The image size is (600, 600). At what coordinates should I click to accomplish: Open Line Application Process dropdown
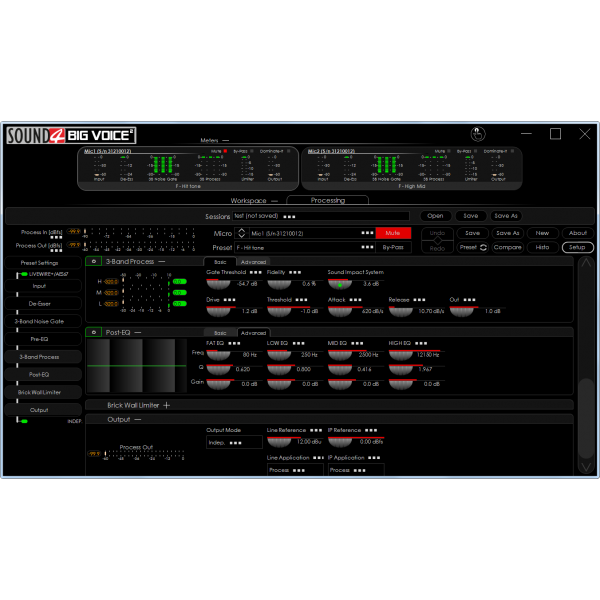[x=295, y=470]
